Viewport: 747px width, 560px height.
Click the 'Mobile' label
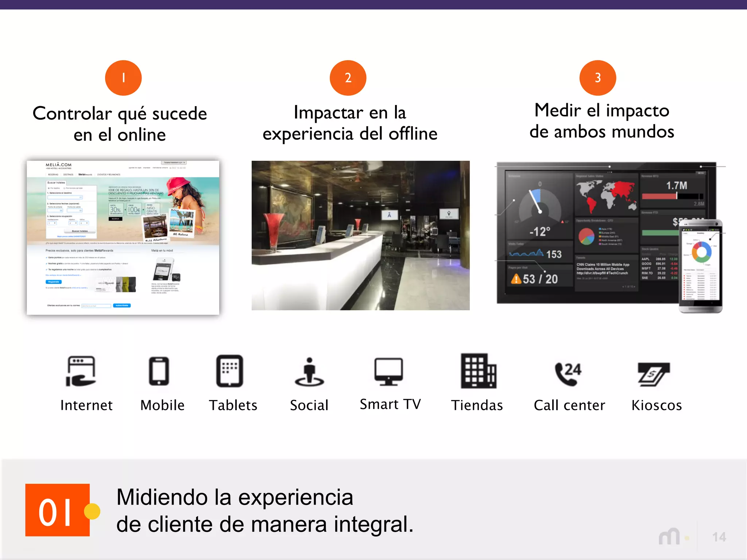[162, 405]
